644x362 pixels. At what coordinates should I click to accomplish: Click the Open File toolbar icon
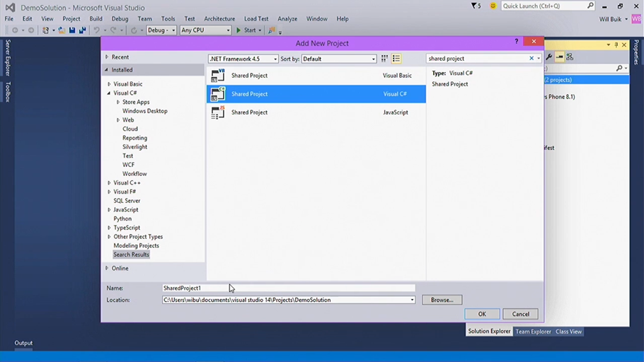[62, 30]
